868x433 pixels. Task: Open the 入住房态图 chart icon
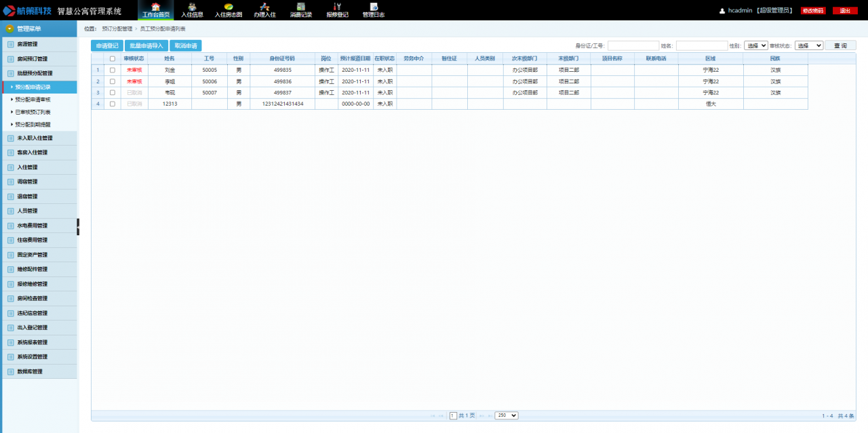pos(229,7)
